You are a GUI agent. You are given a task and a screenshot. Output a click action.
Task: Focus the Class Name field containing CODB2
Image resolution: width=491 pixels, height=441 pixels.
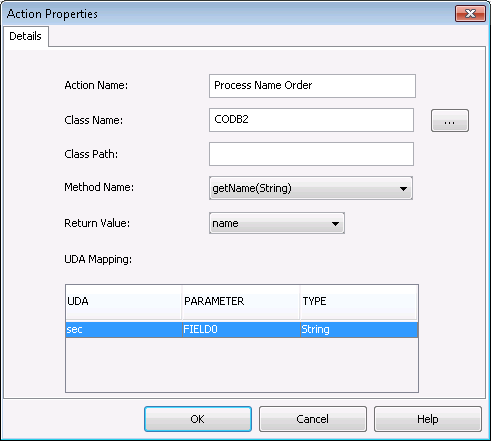(311, 120)
